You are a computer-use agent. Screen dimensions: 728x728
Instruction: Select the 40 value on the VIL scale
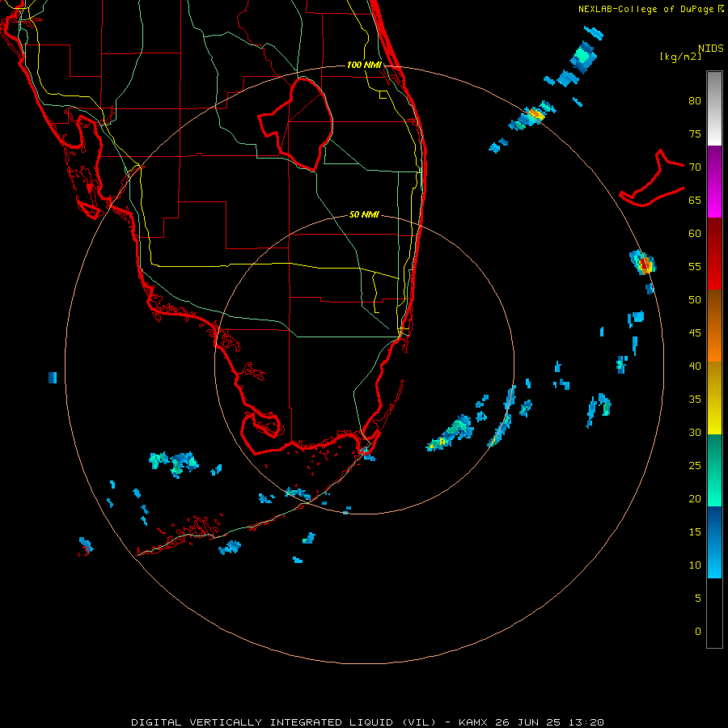point(695,366)
